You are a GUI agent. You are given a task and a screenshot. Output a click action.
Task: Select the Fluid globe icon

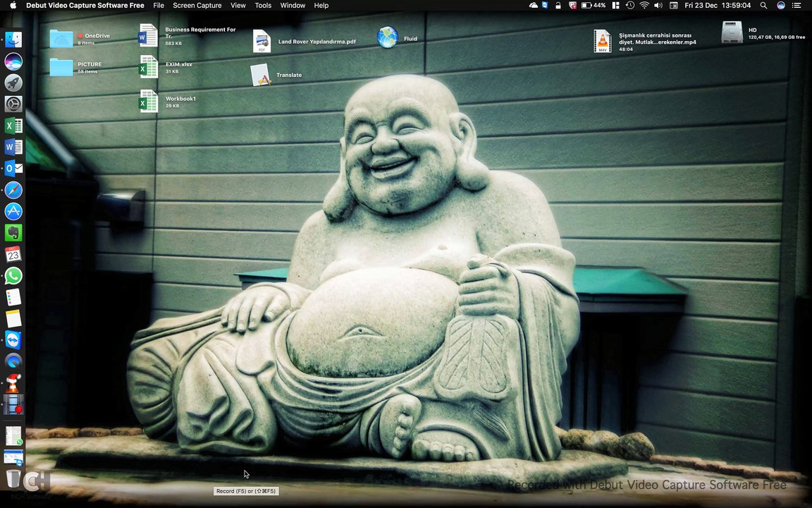click(388, 38)
